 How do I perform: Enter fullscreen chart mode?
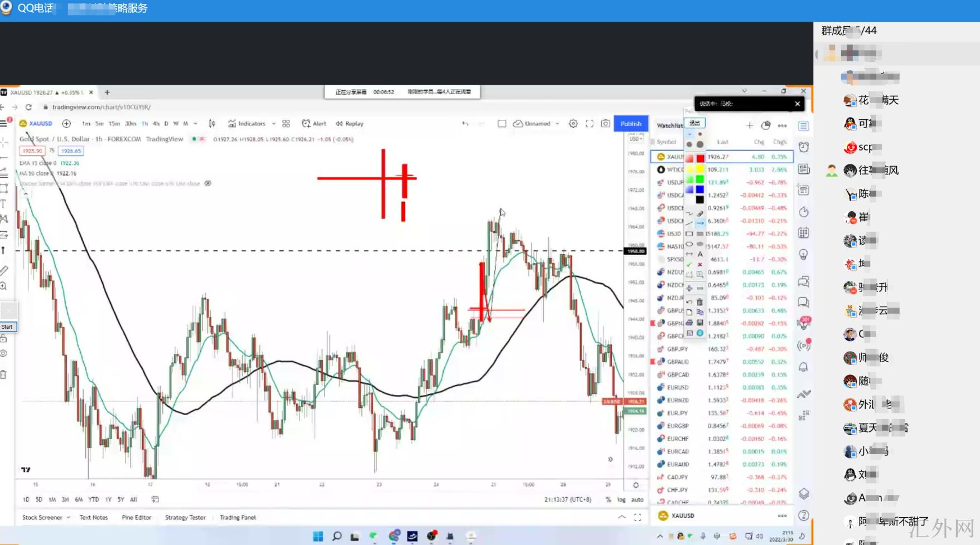pyautogui.click(x=590, y=124)
